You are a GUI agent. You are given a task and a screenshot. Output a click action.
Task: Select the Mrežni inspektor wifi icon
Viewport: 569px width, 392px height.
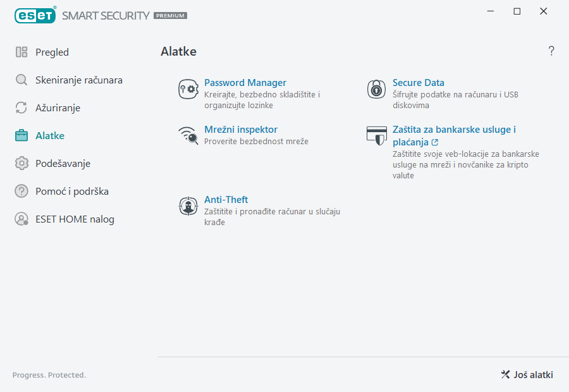tap(188, 135)
